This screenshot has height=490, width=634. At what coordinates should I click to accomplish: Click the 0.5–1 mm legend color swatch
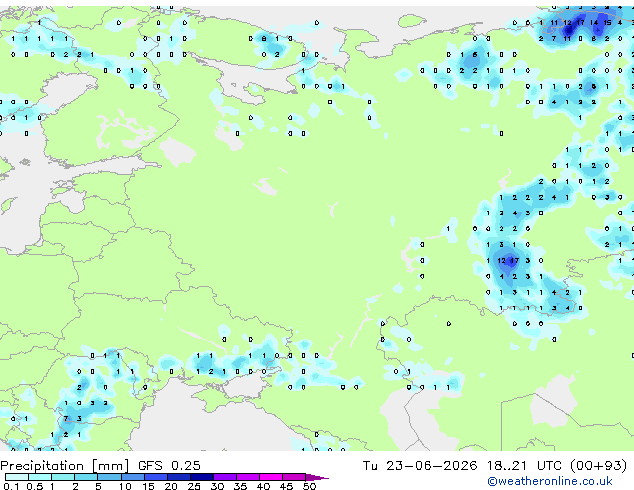[40, 477]
